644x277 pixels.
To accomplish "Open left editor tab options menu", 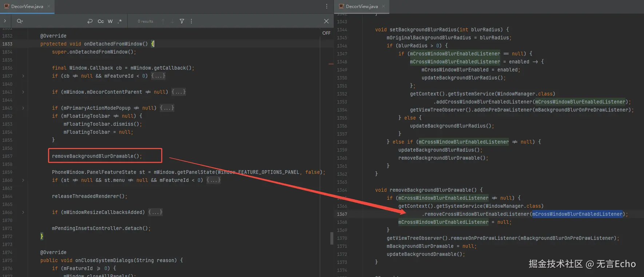I will pyautogui.click(x=326, y=6).
